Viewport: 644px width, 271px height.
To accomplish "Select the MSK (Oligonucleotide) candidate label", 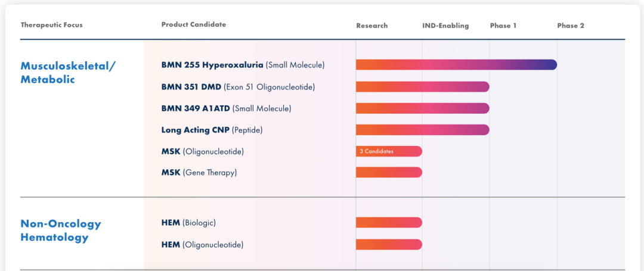I will [202, 151].
